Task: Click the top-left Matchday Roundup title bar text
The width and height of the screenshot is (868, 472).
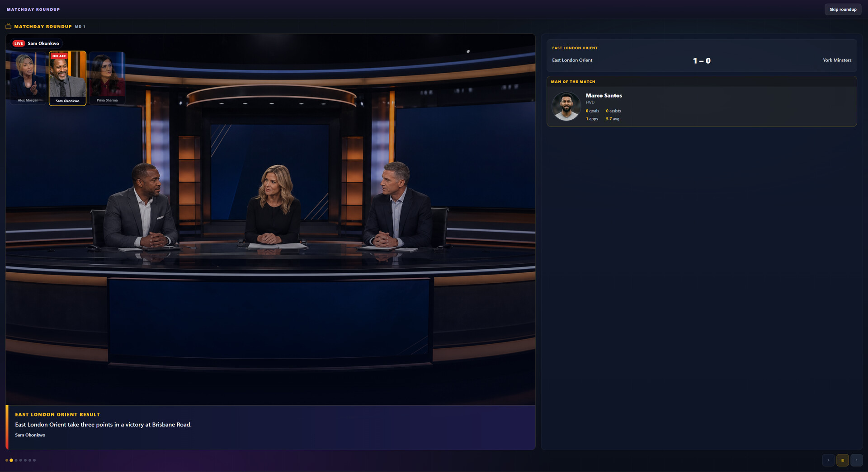Action: click(33, 9)
